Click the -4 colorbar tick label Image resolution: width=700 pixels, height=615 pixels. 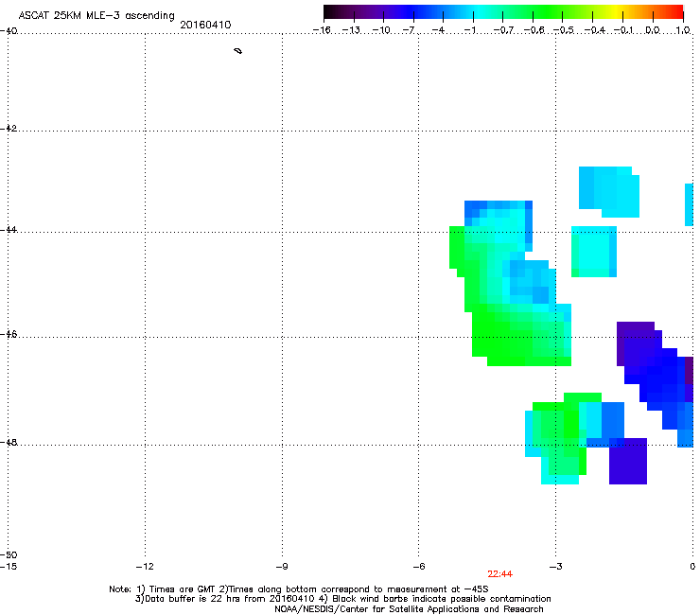pos(438,30)
